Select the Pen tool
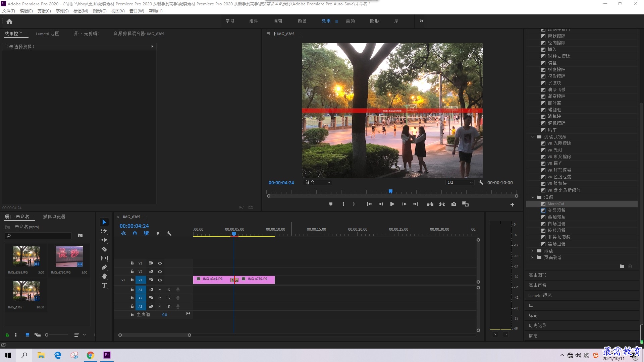The width and height of the screenshot is (644, 362). point(104,267)
